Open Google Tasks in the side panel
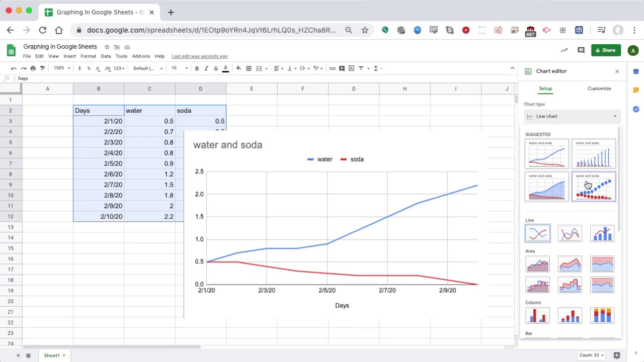The width and height of the screenshot is (644, 362). point(636,109)
